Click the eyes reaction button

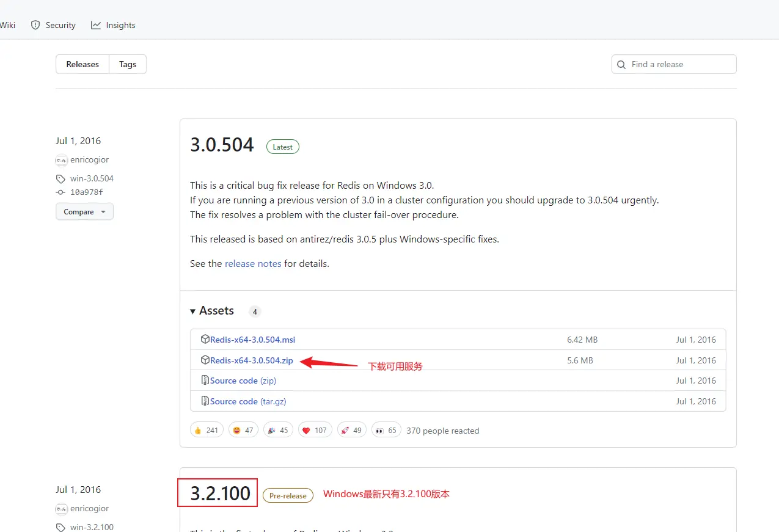386,430
